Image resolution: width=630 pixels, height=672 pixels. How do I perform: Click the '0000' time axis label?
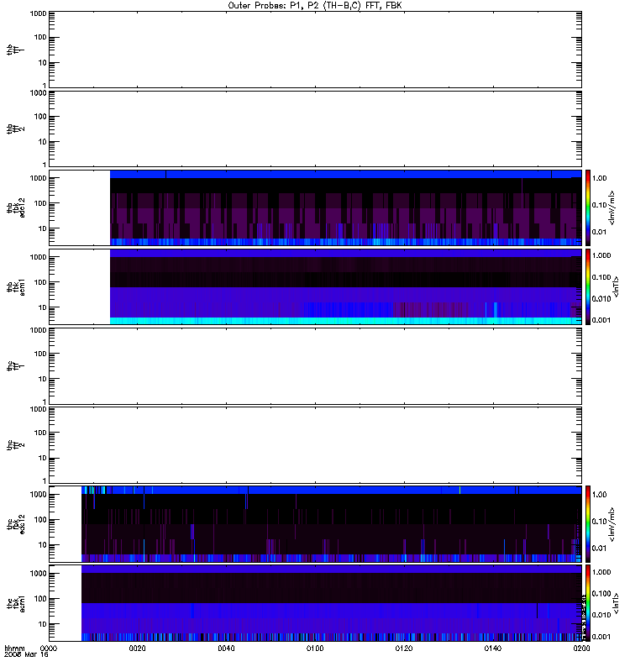tap(49, 648)
